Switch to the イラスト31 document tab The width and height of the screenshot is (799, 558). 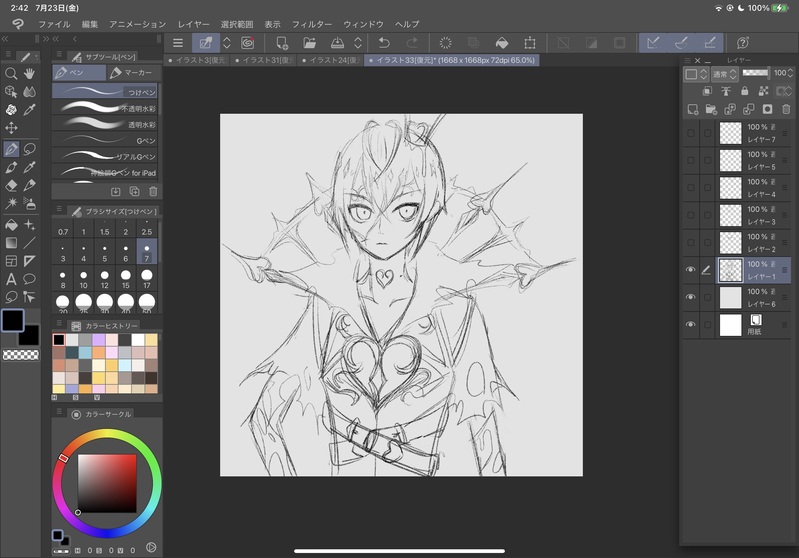pos(264,60)
